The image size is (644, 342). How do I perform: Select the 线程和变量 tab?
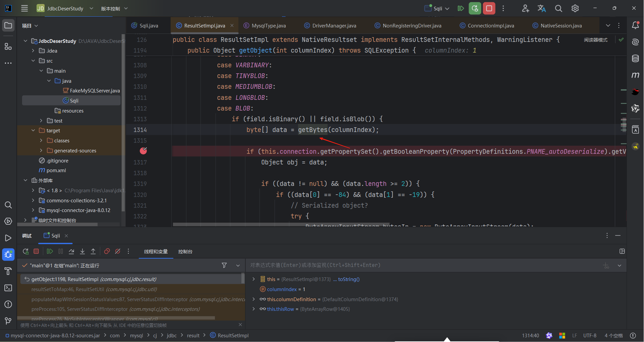(156, 252)
